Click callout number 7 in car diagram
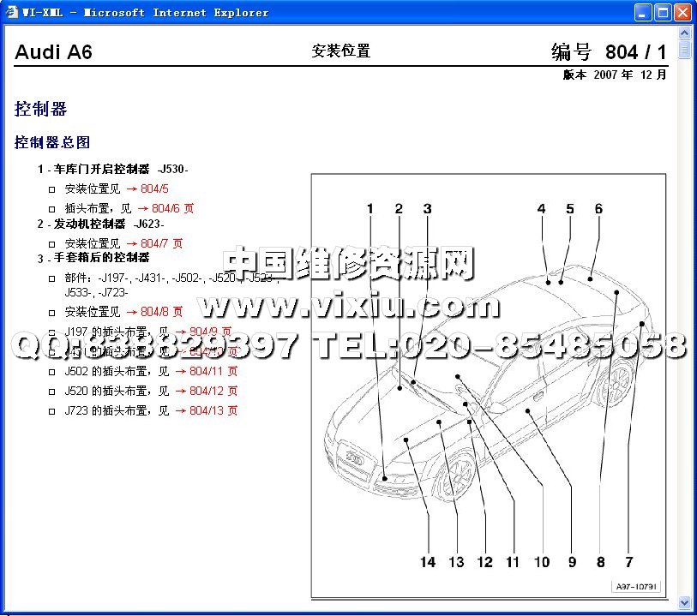This screenshot has height=616, width=697. (629, 562)
